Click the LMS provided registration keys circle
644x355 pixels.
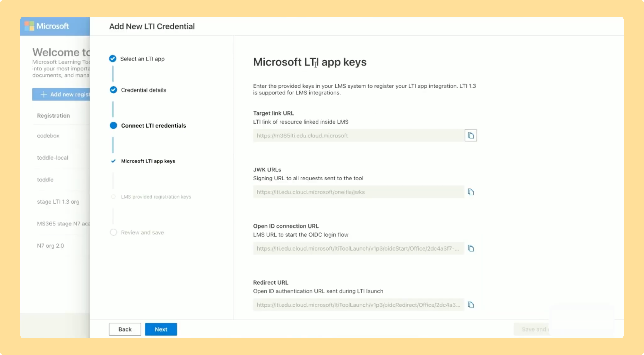pyautogui.click(x=113, y=197)
